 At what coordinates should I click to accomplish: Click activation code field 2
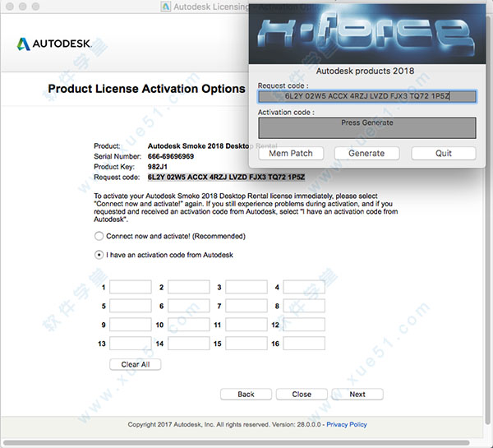click(x=189, y=287)
